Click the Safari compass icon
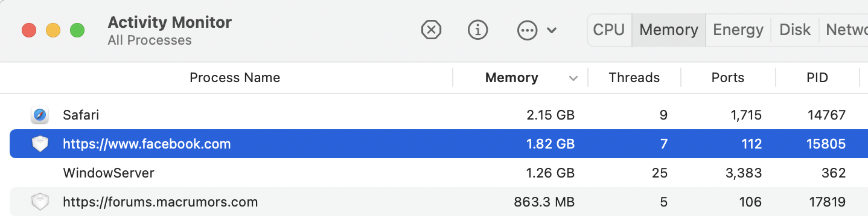 [x=40, y=115]
